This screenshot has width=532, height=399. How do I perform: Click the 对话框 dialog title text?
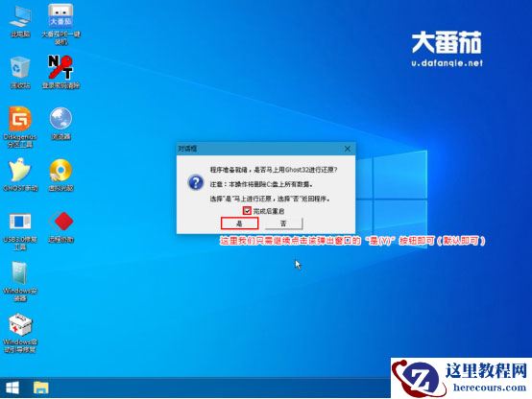[187, 149]
